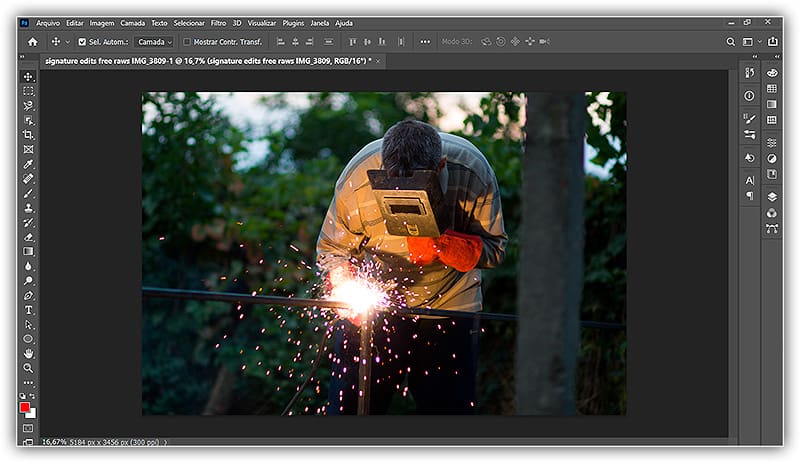
Task: Open the Character panel icon
Action: click(749, 180)
